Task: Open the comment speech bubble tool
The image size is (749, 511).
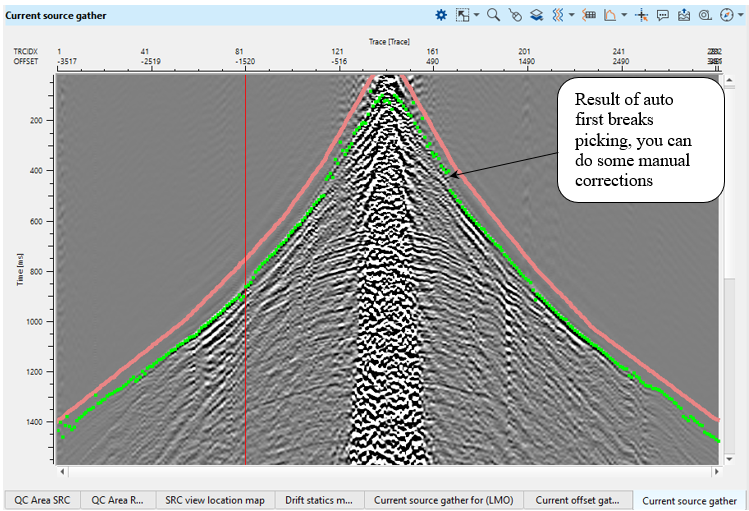Action: point(663,15)
